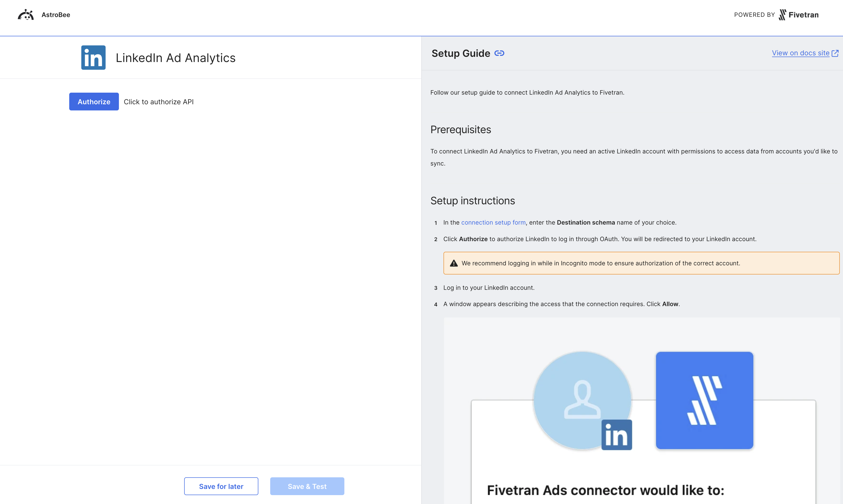Click the Prerequisites section heading
The height and width of the screenshot is (504, 843).
tap(460, 129)
